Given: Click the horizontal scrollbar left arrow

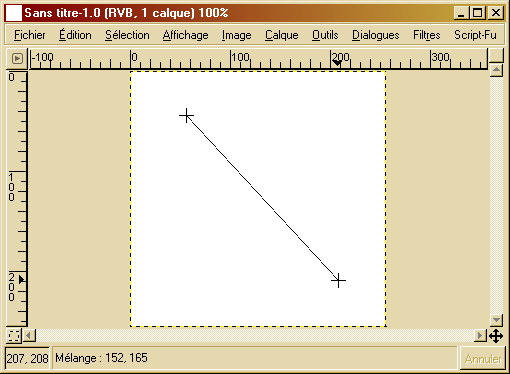Looking at the screenshot, I should click(29, 335).
